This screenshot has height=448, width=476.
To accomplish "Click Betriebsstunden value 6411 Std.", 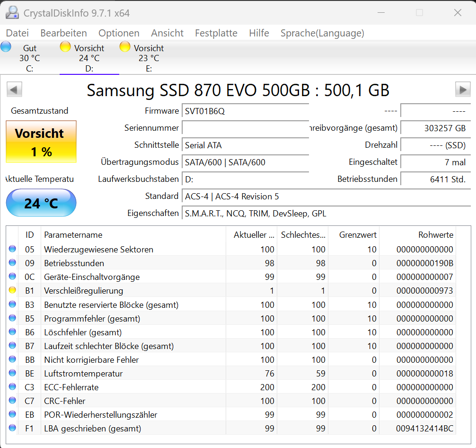I will click(x=436, y=179).
